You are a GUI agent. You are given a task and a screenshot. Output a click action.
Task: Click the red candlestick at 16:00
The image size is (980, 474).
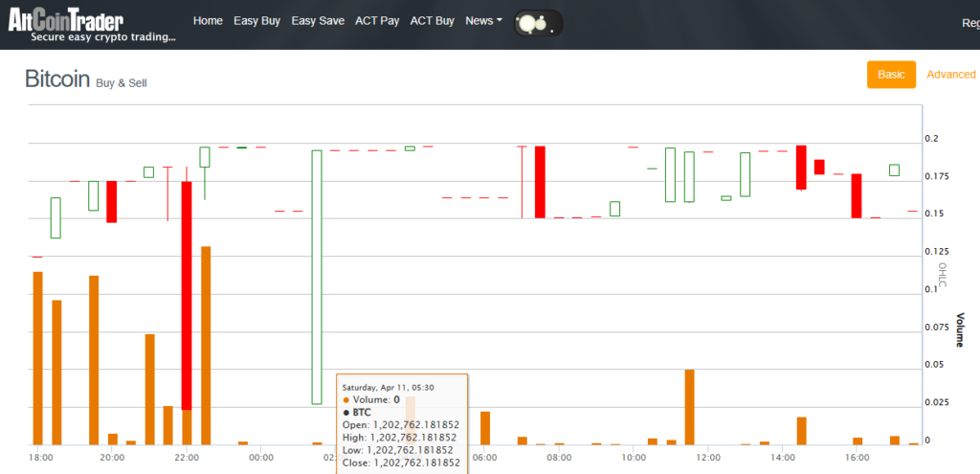pos(857,195)
